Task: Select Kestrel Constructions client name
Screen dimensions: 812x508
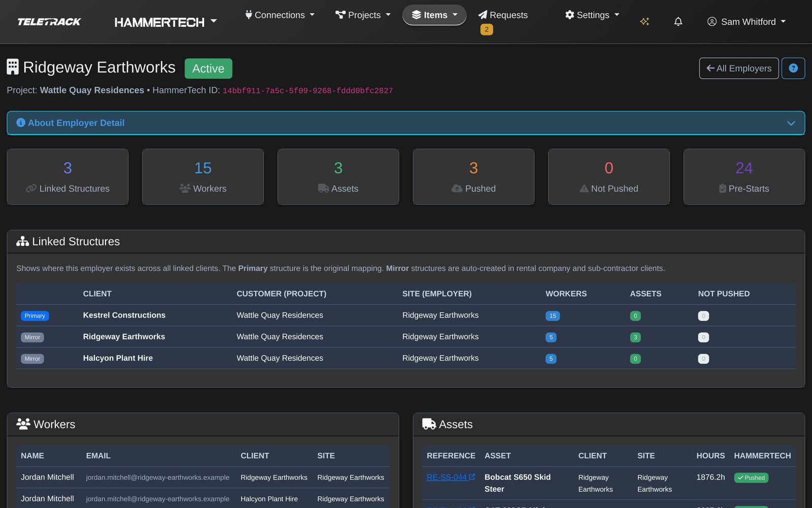Action: coord(124,315)
